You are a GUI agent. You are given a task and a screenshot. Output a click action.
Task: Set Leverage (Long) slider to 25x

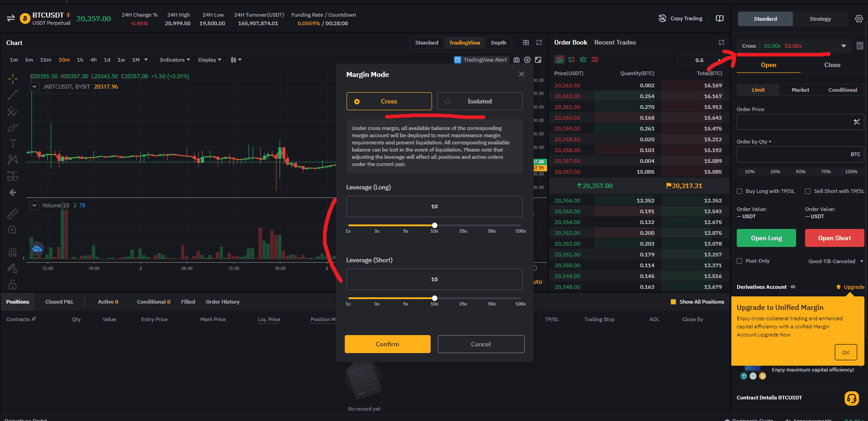pos(463,225)
